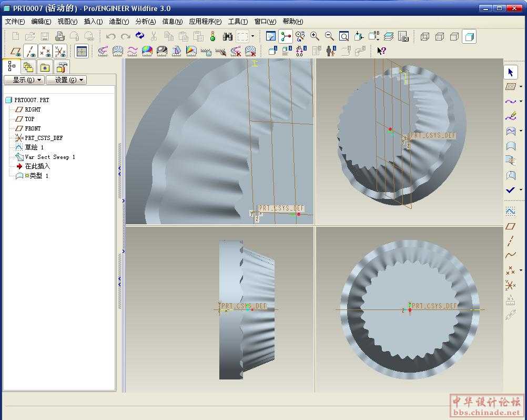Click the Regenerate model icon
The height and width of the screenshot is (420, 527).
click(x=140, y=36)
